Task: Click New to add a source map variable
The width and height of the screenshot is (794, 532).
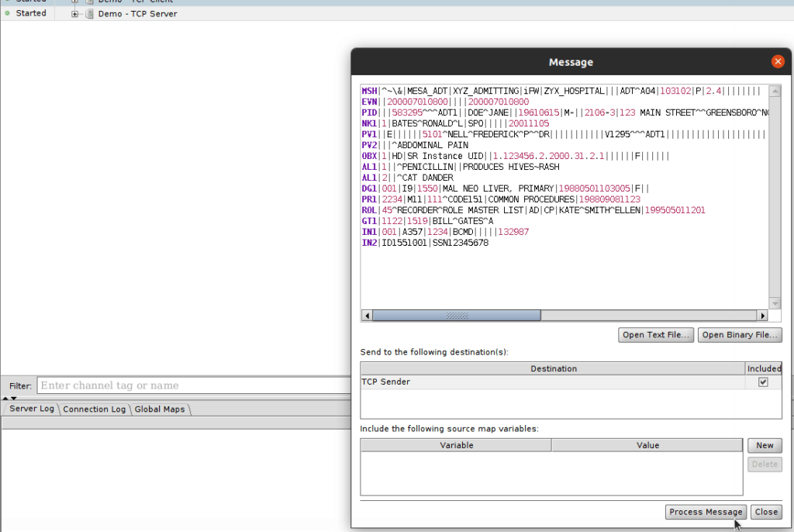Action: point(765,445)
